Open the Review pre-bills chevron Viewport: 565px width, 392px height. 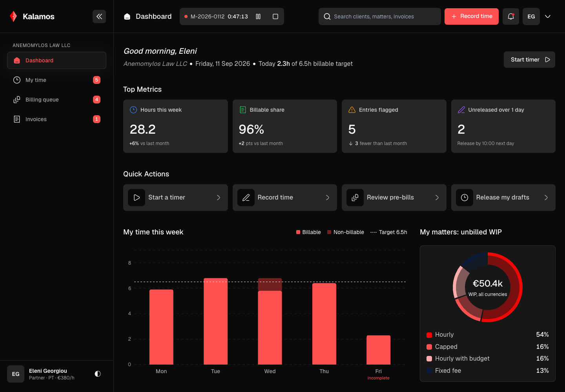click(x=437, y=198)
